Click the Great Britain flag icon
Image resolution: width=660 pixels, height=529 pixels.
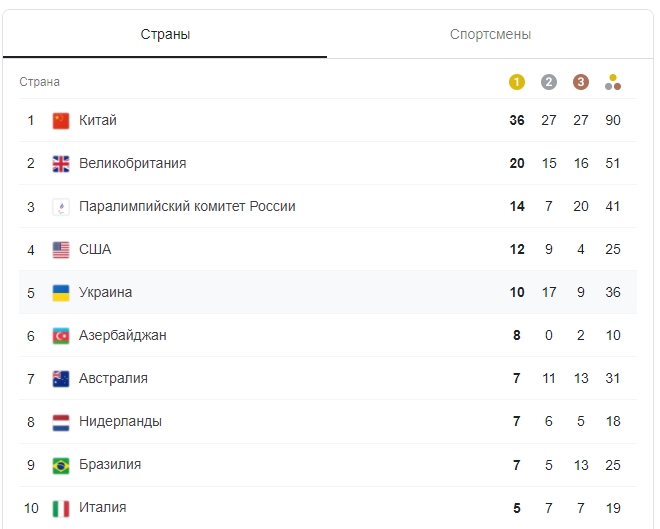click(61, 164)
